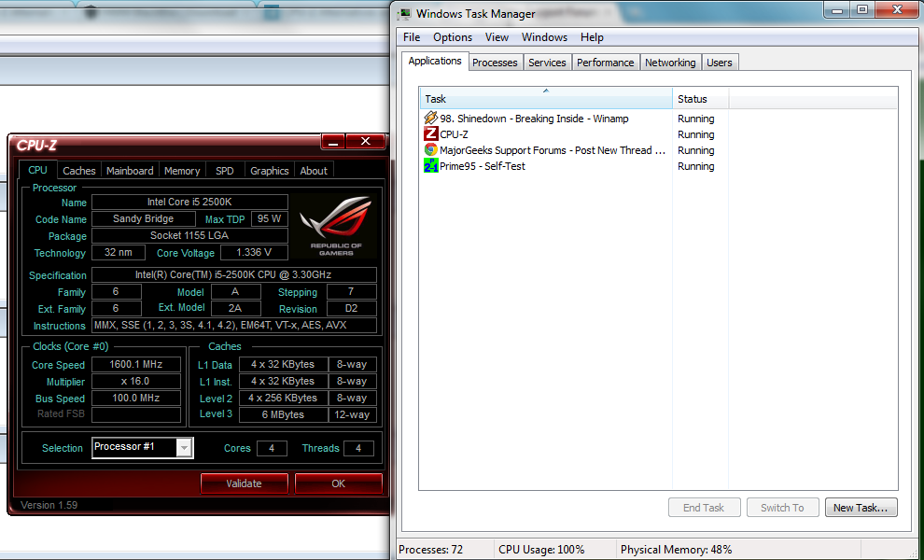924x560 pixels.
Task: Close the CPU-Z window
Action: [x=365, y=142]
